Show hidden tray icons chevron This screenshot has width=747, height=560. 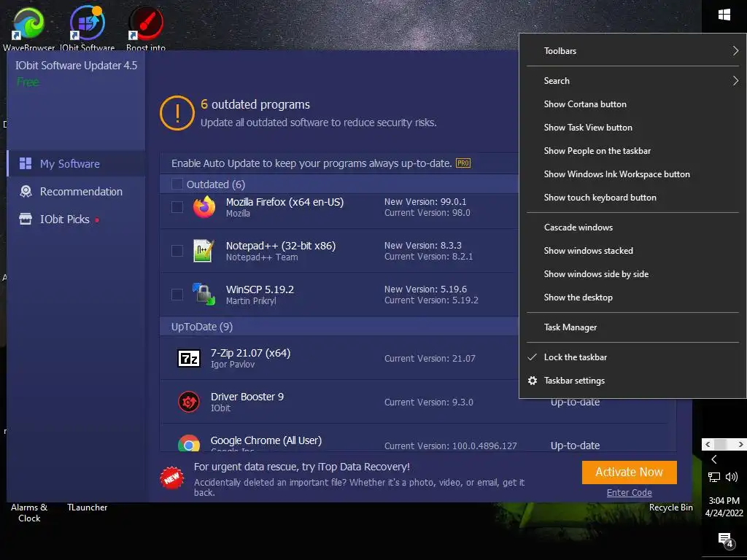point(713,459)
